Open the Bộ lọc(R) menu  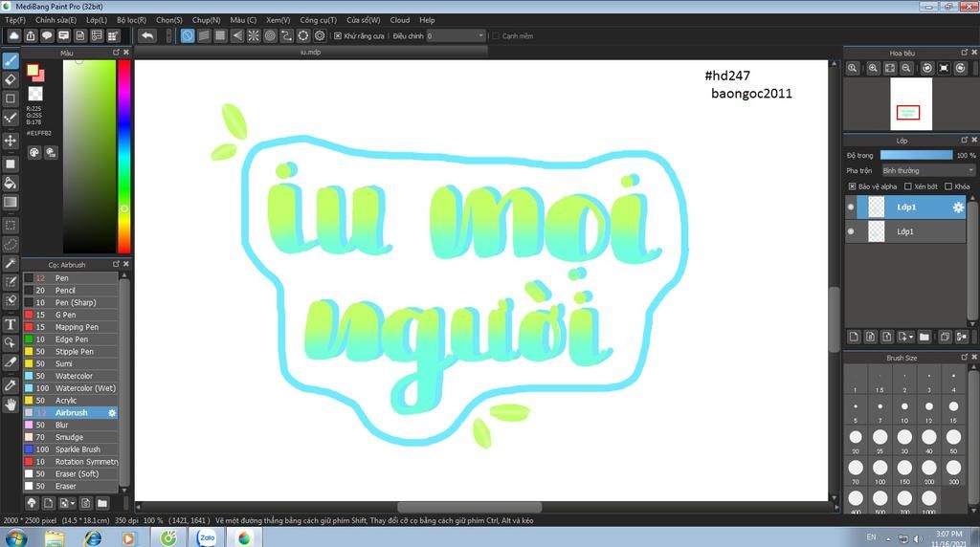pos(131,20)
